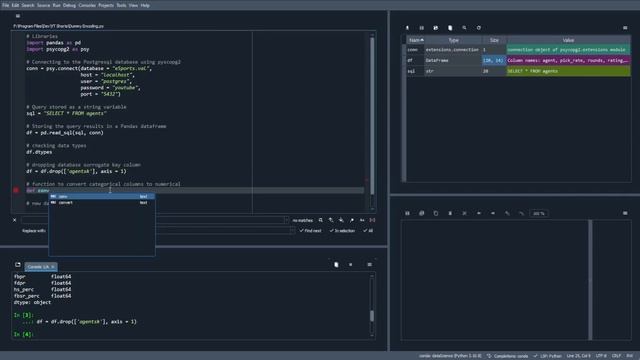Open the File menu
640x360 pixels.
tap(5, 5)
